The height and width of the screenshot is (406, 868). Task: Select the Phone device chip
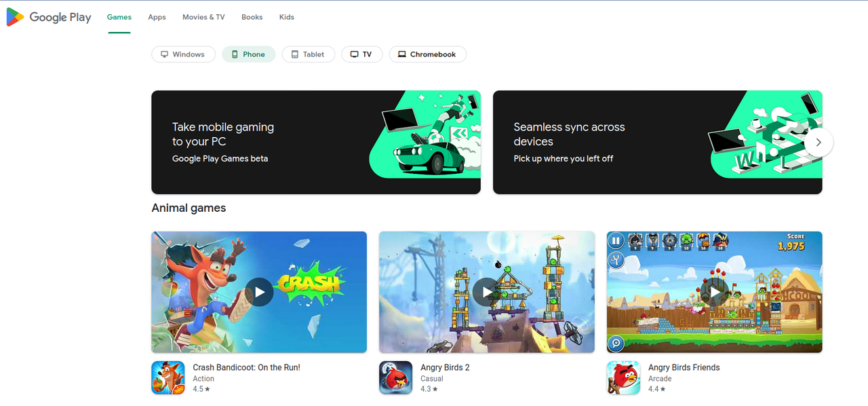tap(249, 54)
